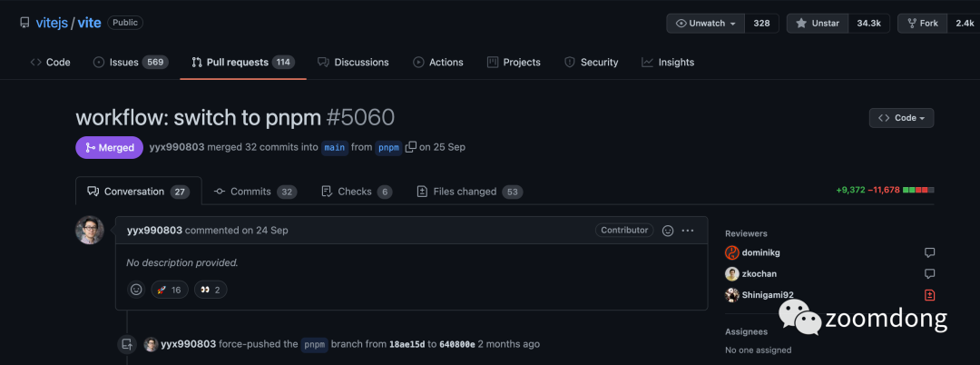Select the Conversation tab

[x=139, y=192]
